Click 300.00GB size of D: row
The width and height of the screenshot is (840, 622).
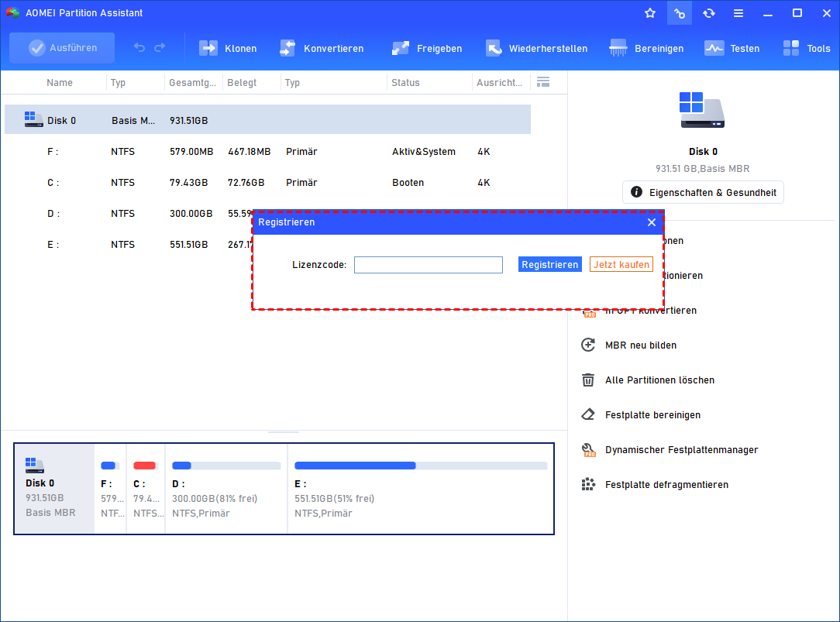pyautogui.click(x=191, y=214)
